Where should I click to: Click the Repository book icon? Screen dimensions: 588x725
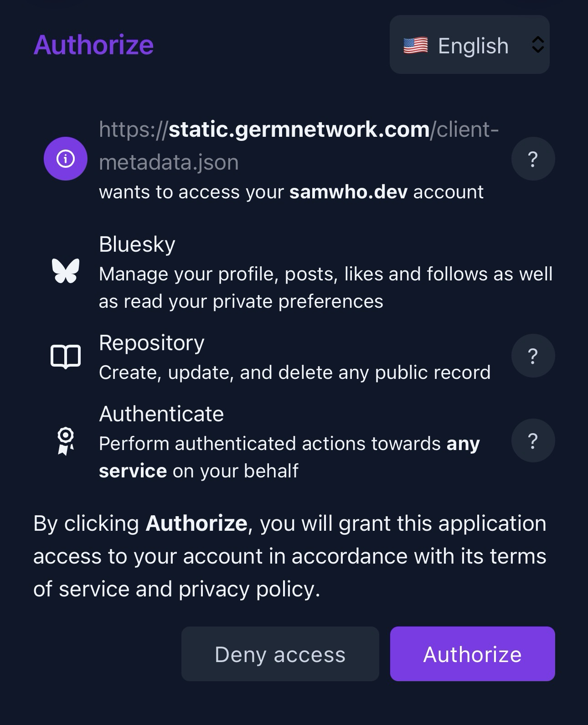click(x=66, y=357)
